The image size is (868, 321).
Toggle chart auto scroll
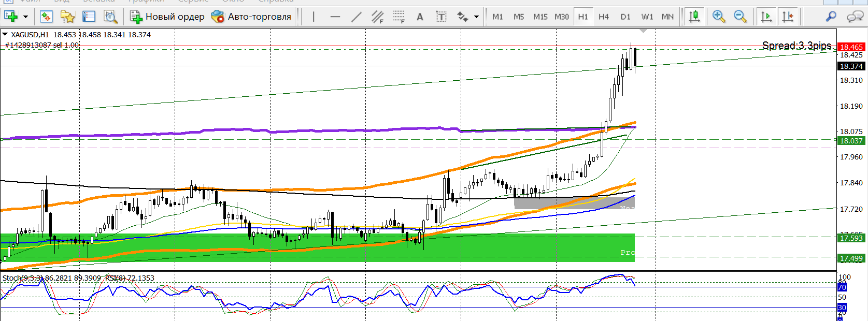(x=766, y=17)
